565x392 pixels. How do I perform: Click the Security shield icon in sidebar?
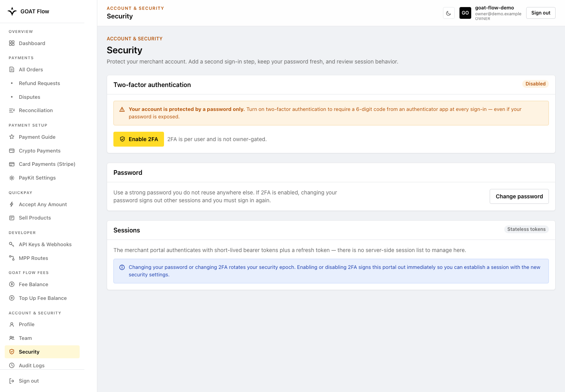(x=12, y=352)
